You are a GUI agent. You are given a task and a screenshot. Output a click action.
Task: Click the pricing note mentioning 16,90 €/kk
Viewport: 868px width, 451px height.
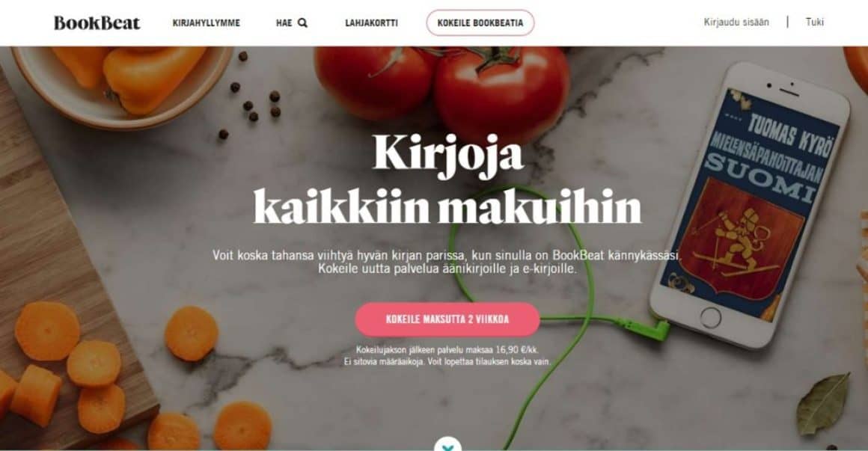click(x=447, y=350)
